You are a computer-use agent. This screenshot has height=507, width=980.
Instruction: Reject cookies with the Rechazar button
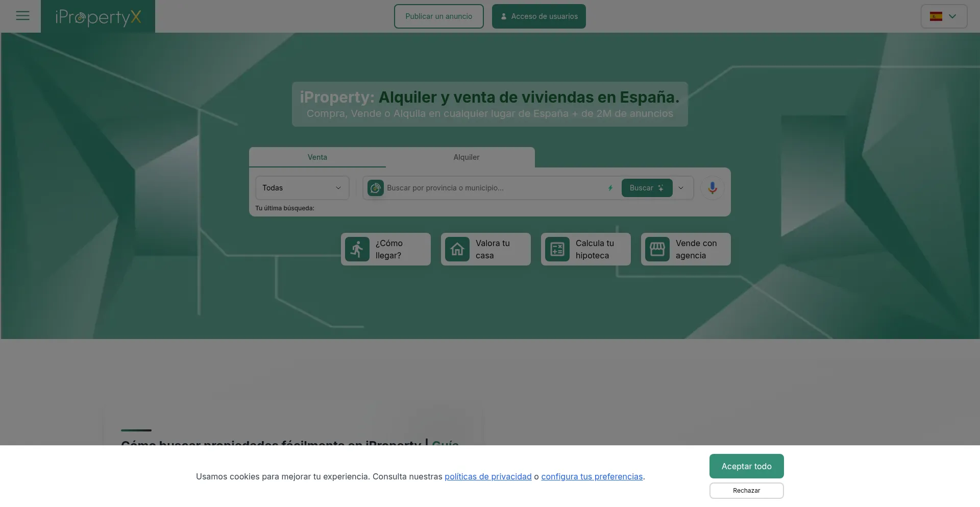coord(747,491)
